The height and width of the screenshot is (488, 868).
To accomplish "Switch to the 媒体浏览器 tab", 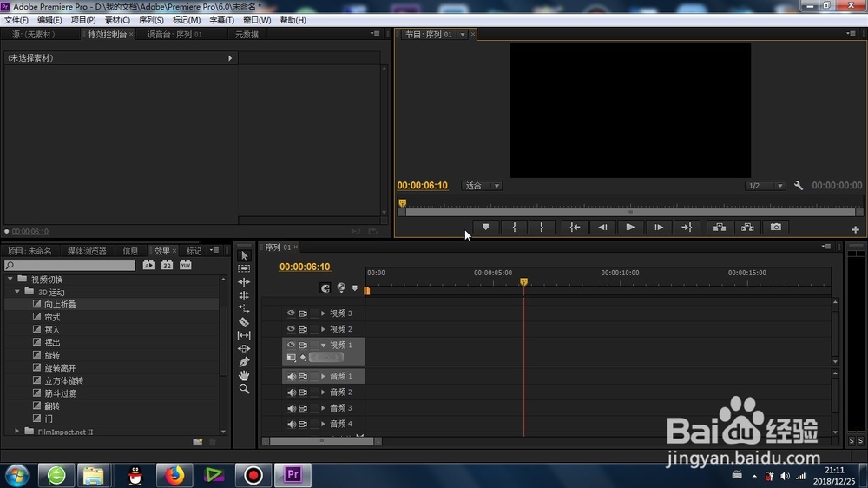I will coord(87,251).
